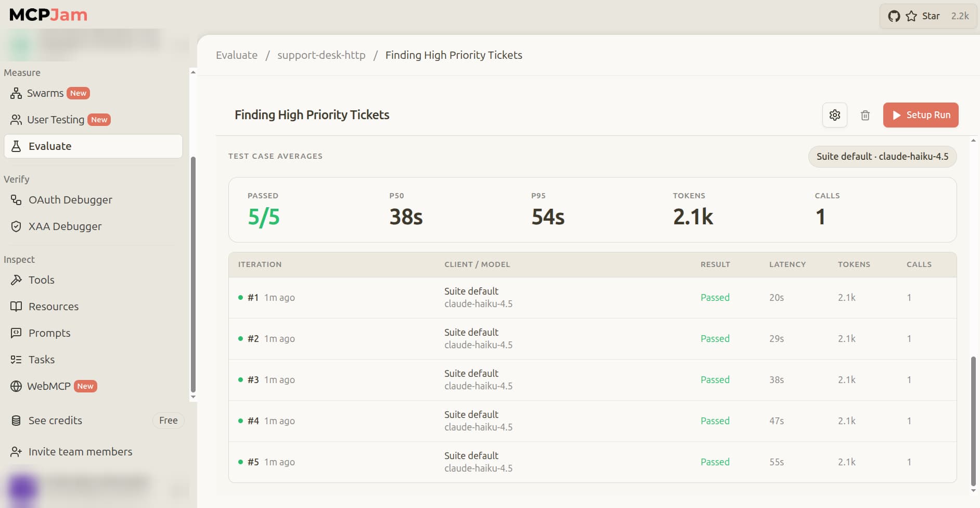Click the Suite default claude-haiku-4.5 pill
This screenshot has height=508, width=980.
point(882,157)
